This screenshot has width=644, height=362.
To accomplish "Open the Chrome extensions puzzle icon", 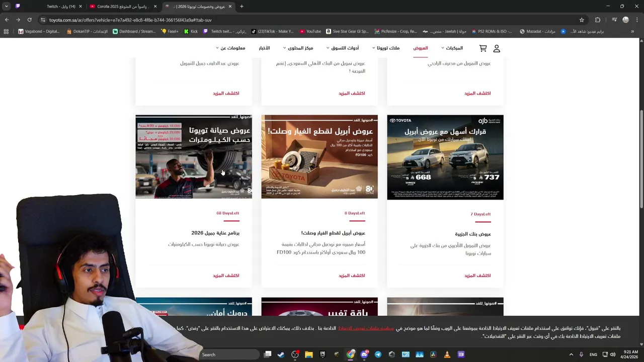I will click(x=598, y=20).
